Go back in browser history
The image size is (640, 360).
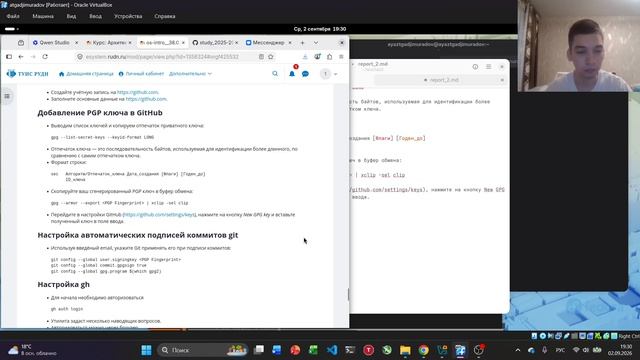(21, 57)
